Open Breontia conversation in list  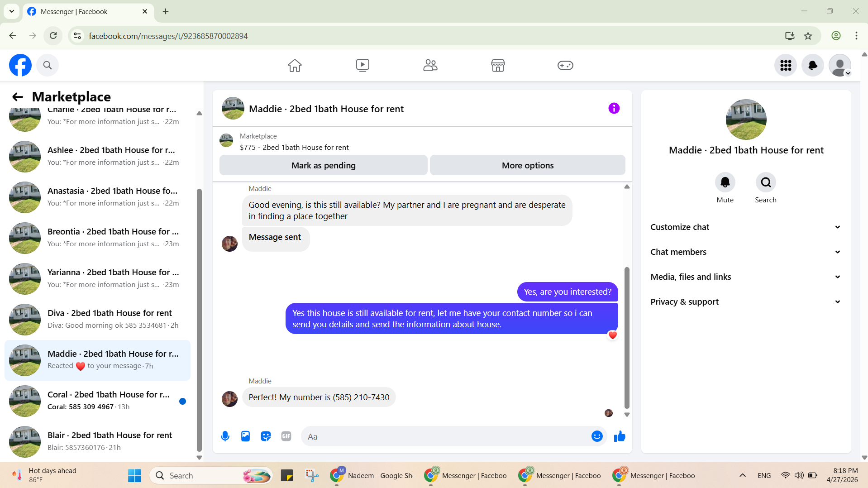[x=97, y=238]
